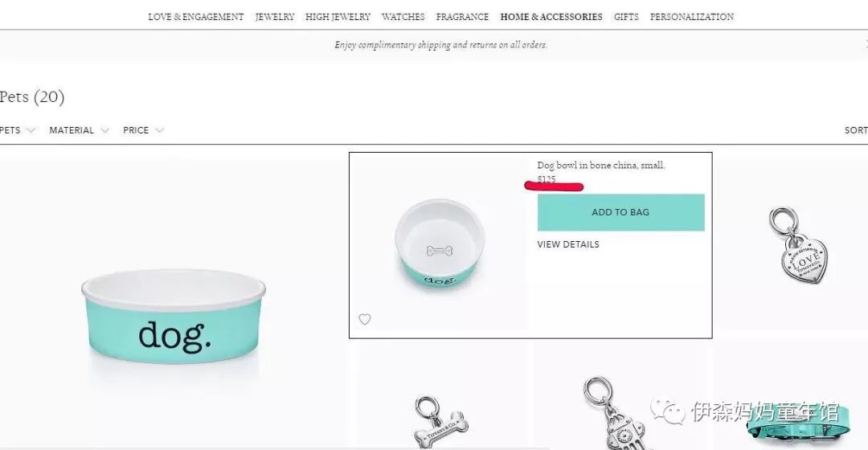Click the heart wishlist icon on dog bowl
Viewport: 868px width, 450px height.
click(x=364, y=319)
